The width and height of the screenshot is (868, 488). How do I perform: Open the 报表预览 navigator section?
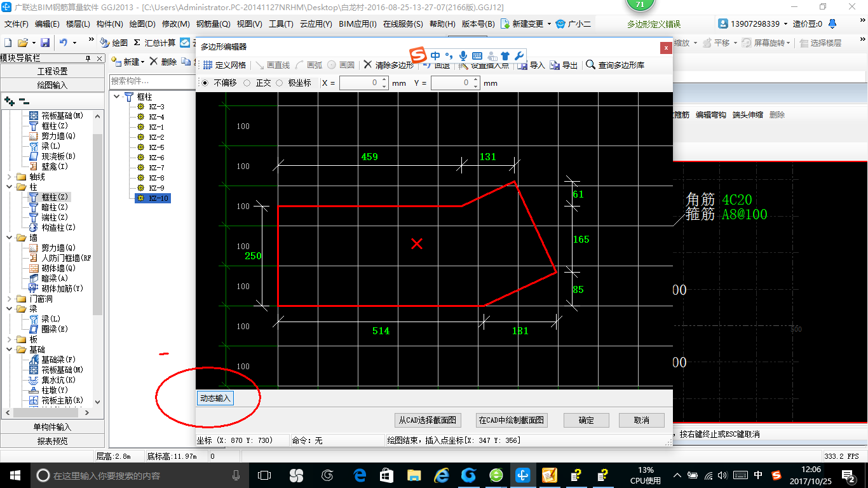pyautogui.click(x=52, y=440)
